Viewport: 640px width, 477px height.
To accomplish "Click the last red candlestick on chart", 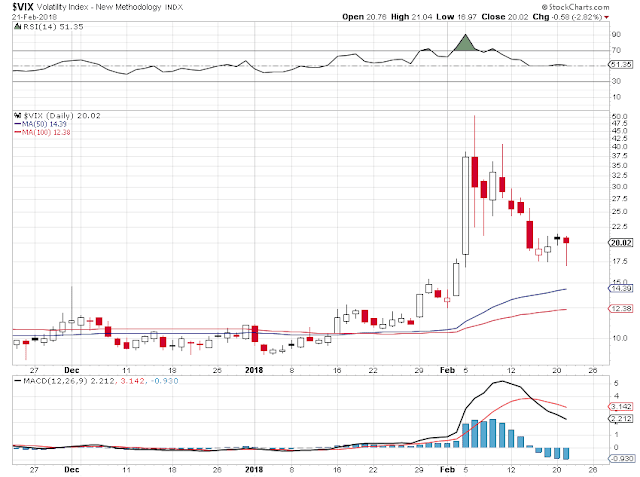I will 566,240.
